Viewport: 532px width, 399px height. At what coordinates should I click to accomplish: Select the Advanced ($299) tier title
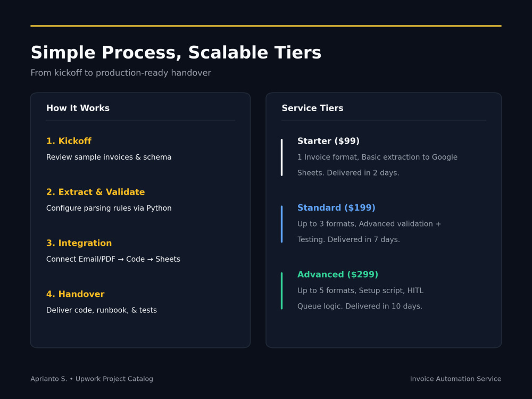coord(338,275)
